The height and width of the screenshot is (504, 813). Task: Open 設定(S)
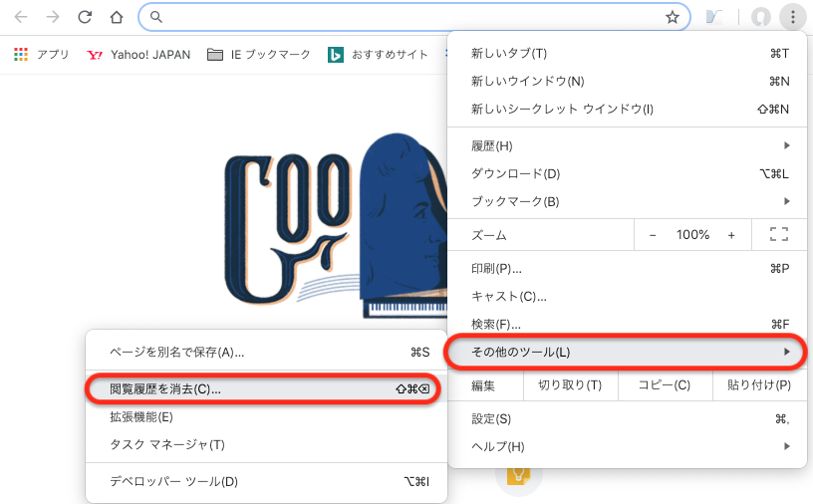pos(630,419)
